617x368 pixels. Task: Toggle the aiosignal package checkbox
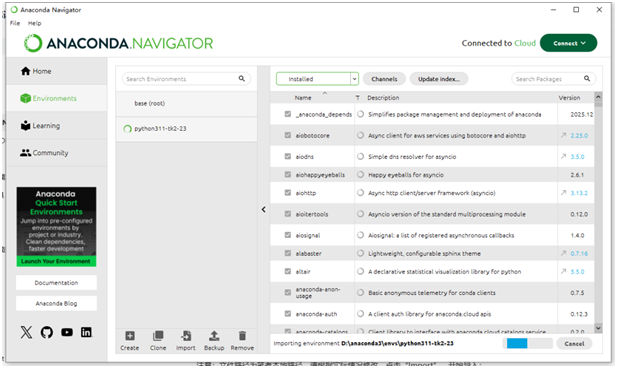(x=288, y=235)
